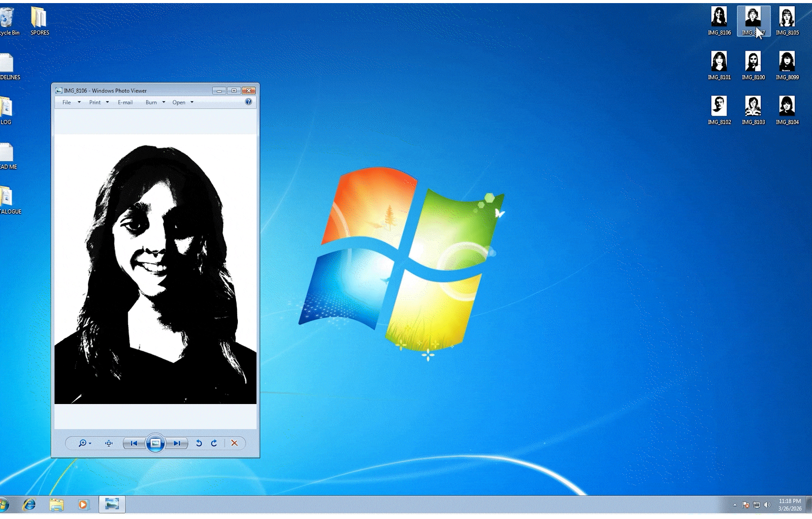Open the File menu in Photo Viewer

[x=66, y=102]
